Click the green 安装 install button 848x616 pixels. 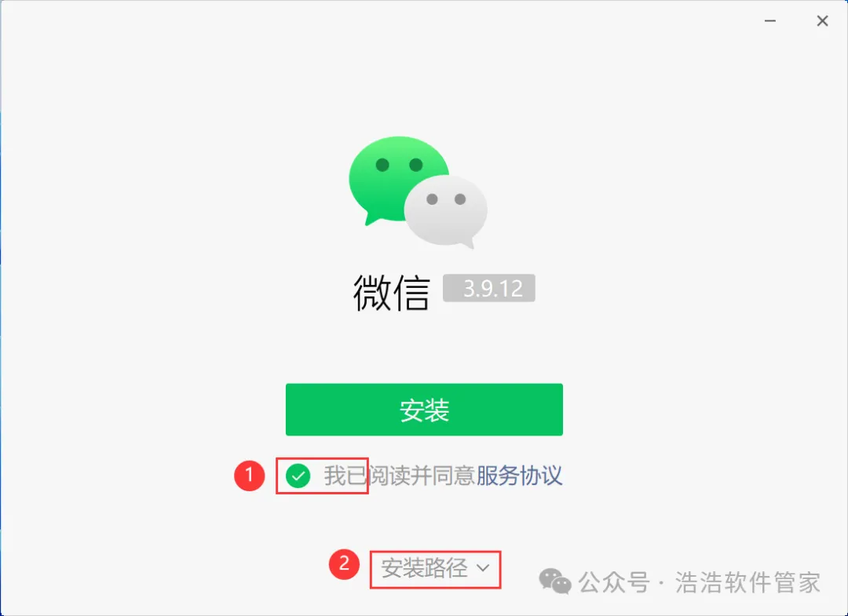click(424, 410)
